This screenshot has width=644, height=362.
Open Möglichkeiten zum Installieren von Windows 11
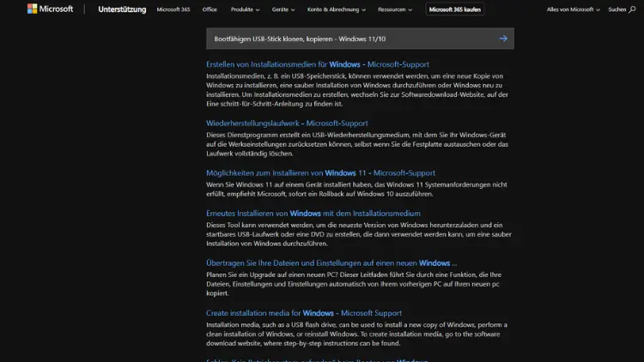(x=321, y=172)
